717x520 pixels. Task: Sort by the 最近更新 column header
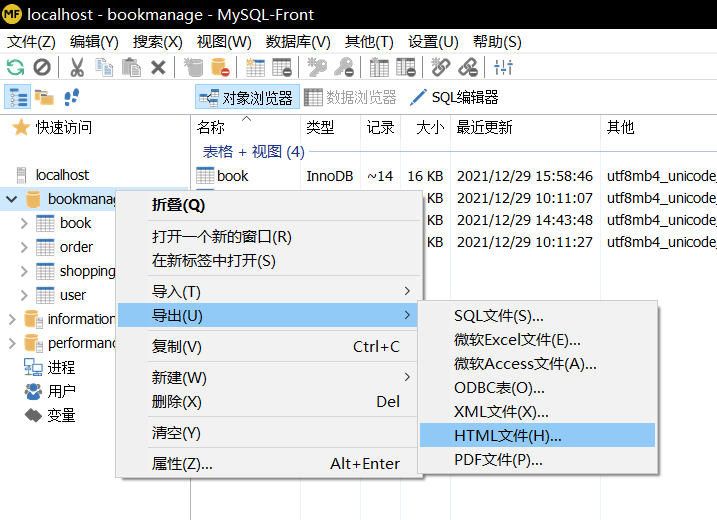point(526,127)
